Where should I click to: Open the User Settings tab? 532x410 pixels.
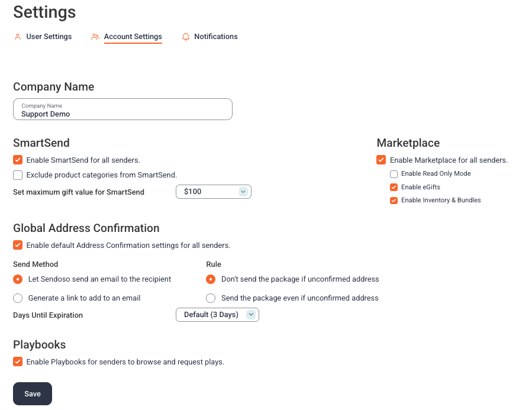click(x=49, y=37)
